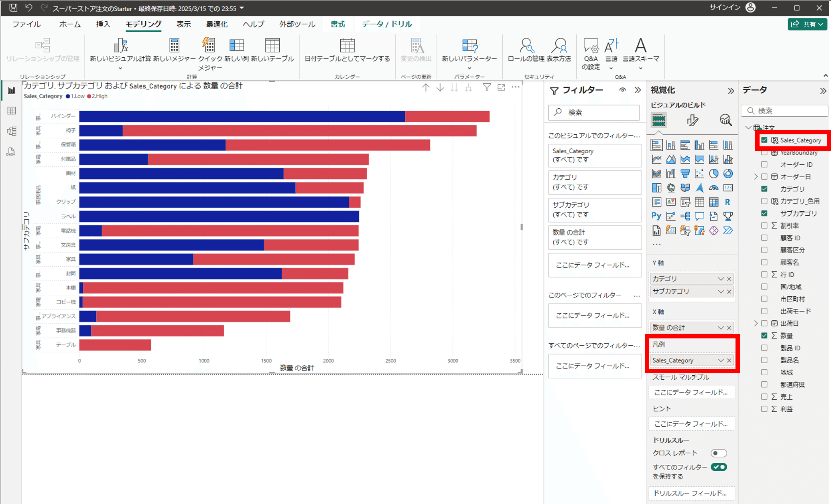Click the filter icon on the chart header
Viewport: 831px width, 504px height.
point(487,87)
